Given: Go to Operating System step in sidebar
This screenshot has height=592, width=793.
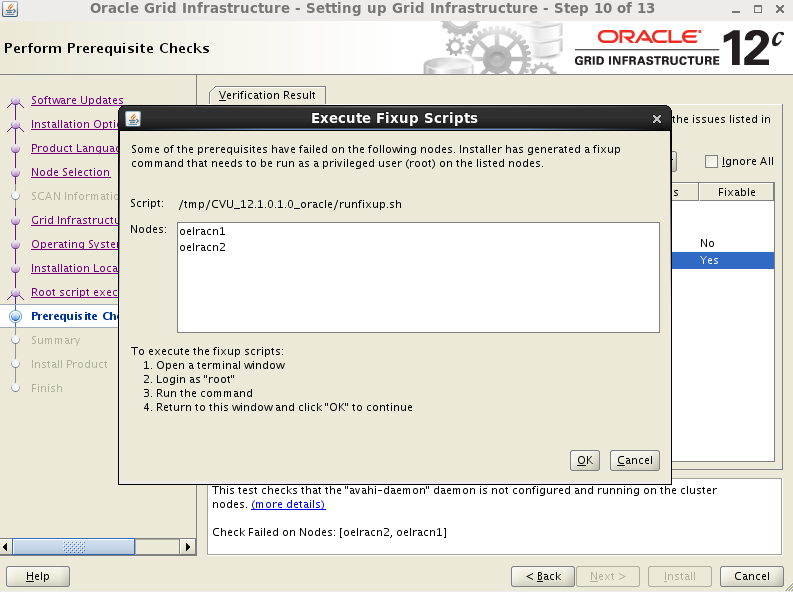Looking at the screenshot, I should coord(74,244).
